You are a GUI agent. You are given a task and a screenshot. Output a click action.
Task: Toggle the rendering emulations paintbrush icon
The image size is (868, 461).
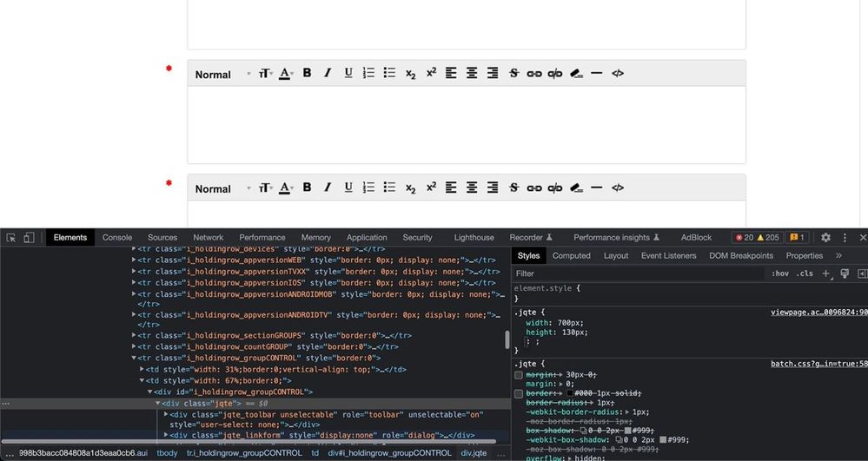coord(845,273)
